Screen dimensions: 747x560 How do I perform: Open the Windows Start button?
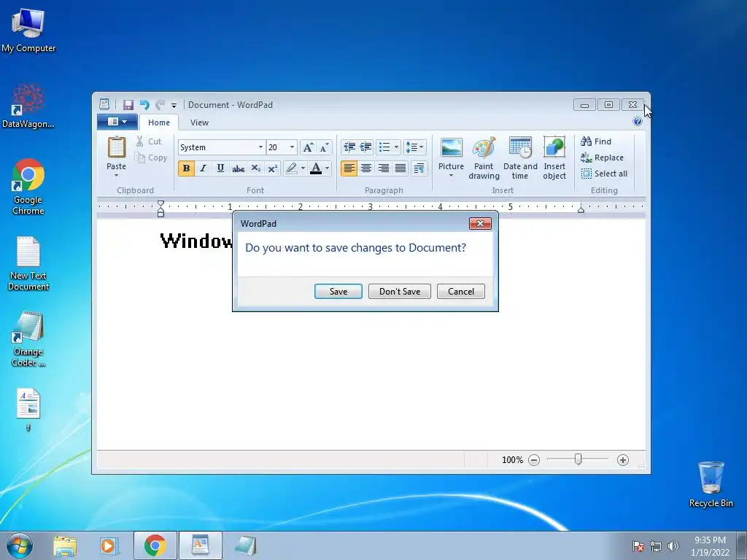pyautogui.click(x=20, y=545)
